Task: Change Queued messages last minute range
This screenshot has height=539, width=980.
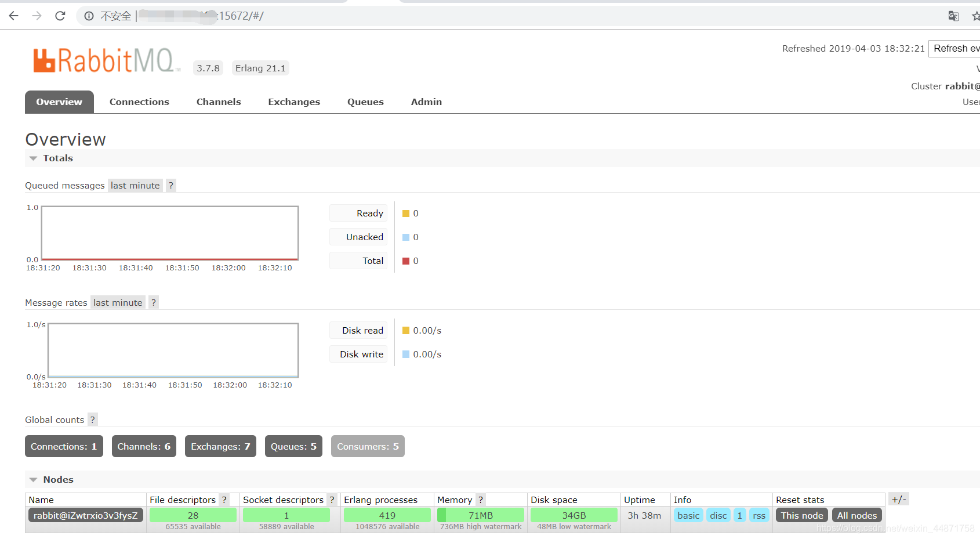Action: pyautogui.click(x=135, y=185)
